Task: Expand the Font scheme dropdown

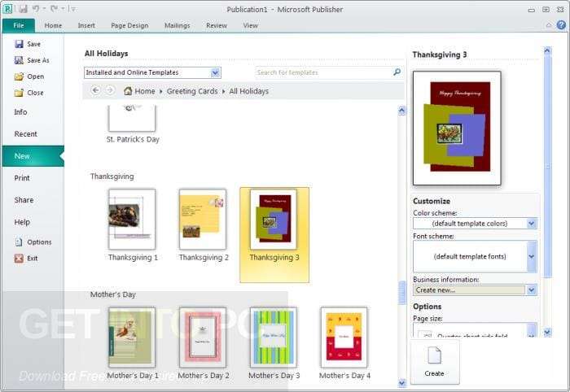Action: (x=531, y=256)
